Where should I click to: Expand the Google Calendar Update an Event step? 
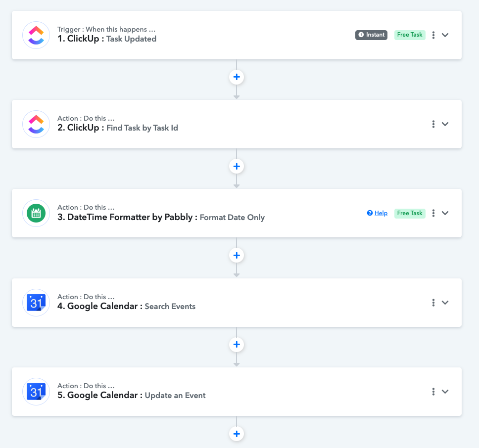(x=445, y=392)
